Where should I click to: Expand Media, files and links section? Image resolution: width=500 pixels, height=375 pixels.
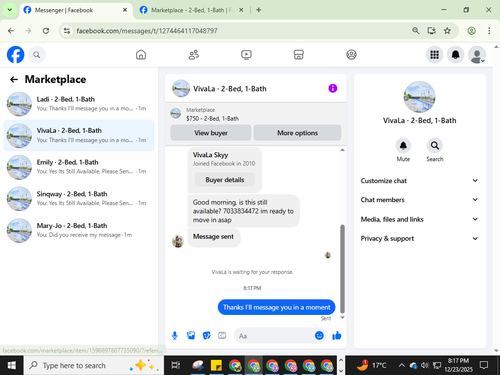pyautogui.click(x=419, y=219)
